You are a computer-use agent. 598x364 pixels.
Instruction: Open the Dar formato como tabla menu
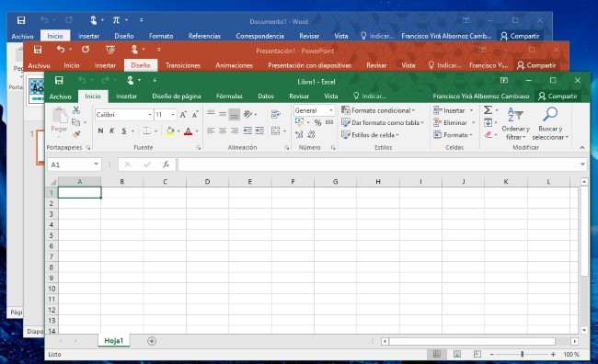(x=383, y=122)
